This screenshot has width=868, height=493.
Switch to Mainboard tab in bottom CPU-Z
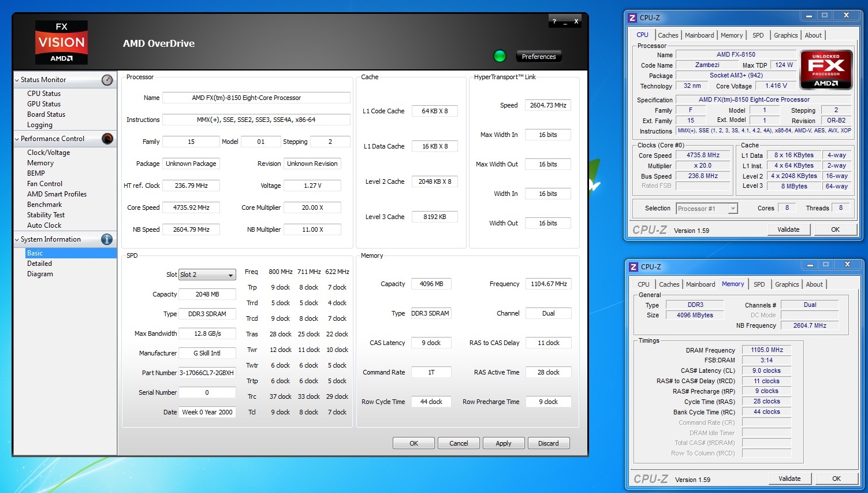pos(701,284)
